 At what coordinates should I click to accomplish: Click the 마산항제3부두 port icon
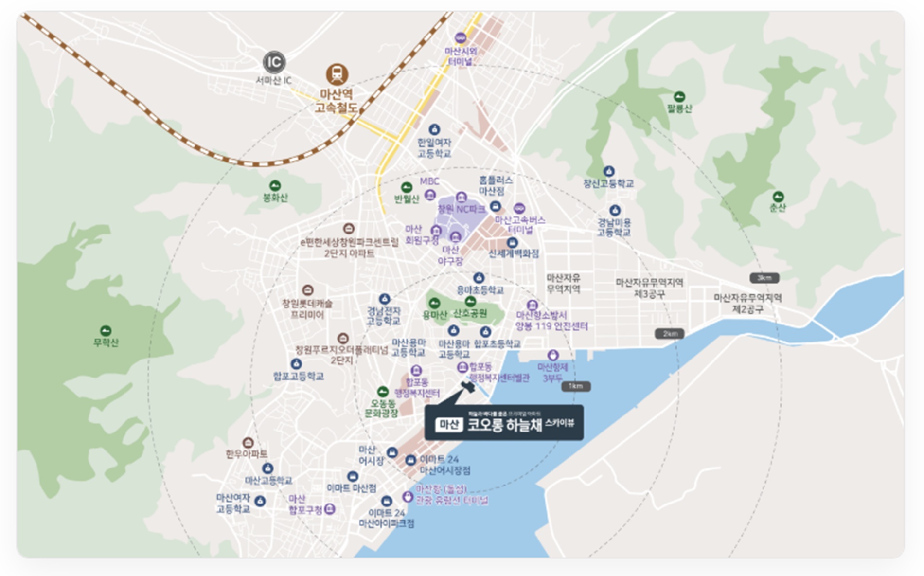click(552, 355)
